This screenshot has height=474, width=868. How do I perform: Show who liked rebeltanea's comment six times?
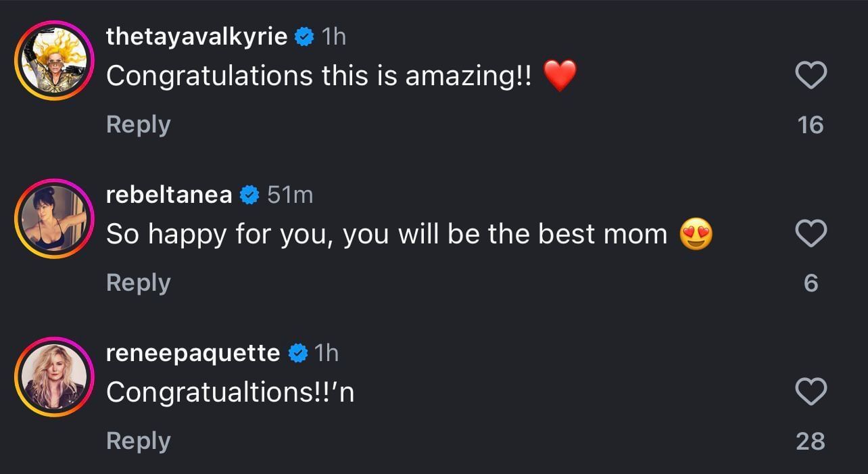click(811, 282)
